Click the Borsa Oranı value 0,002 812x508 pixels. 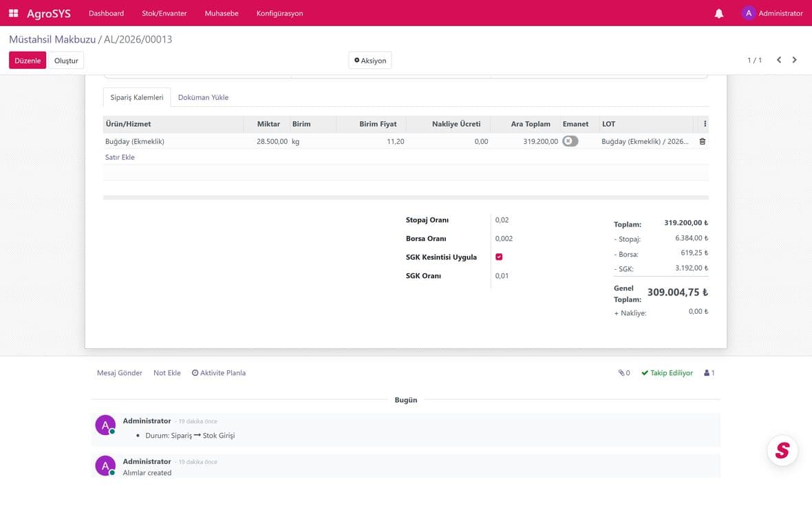(x=504, y=239)
